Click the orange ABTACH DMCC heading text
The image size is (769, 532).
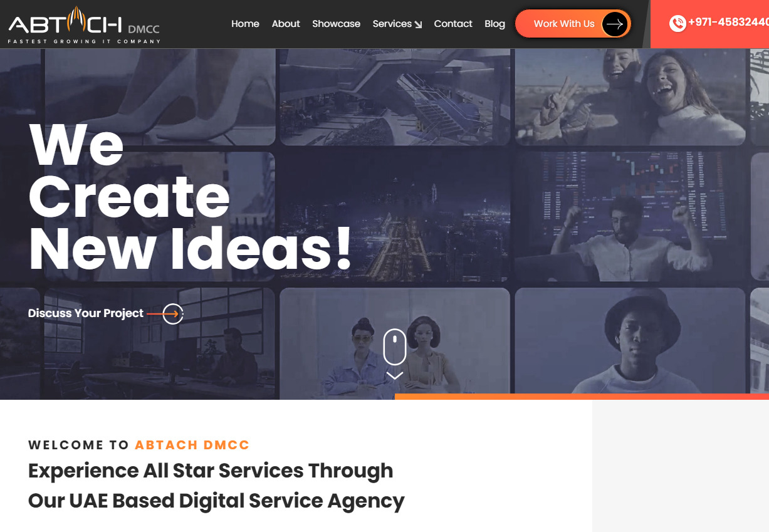192,445
